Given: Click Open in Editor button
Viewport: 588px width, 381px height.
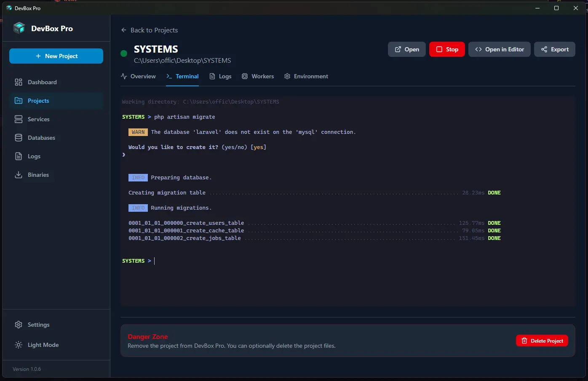Looking at the screenshot, I should coord(500,49).
